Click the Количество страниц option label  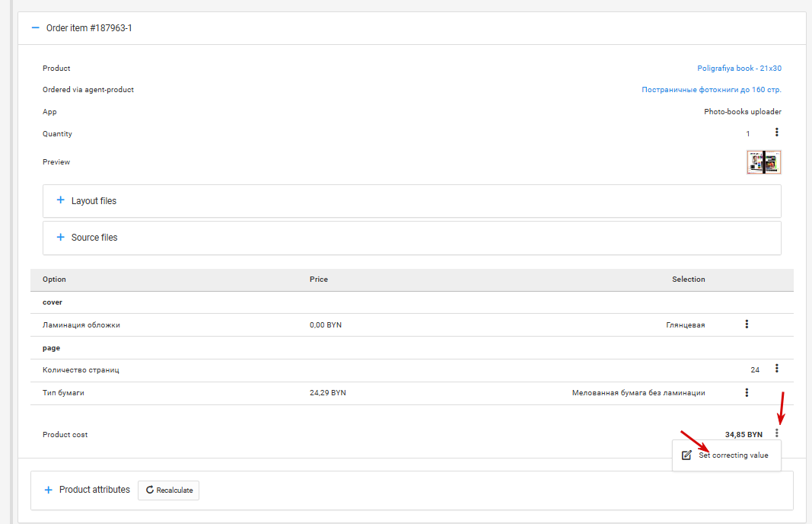click(81, 370)
